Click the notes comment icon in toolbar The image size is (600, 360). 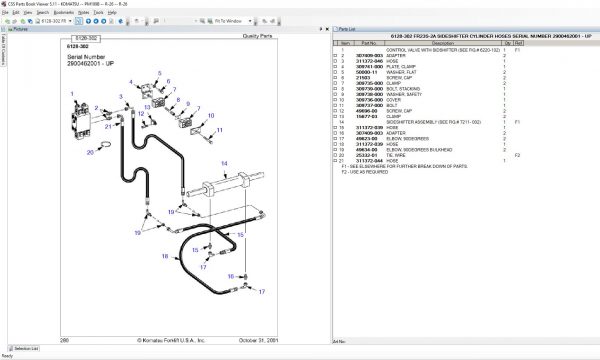156,21
